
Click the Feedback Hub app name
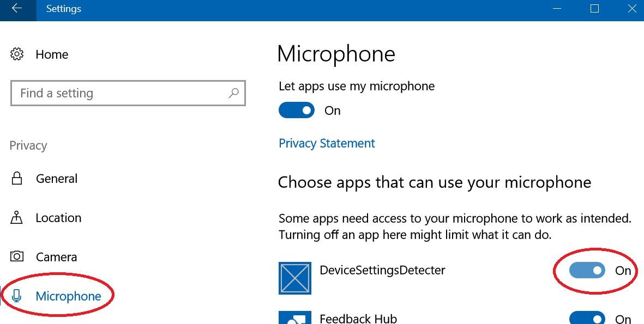[x=358, y=318]
